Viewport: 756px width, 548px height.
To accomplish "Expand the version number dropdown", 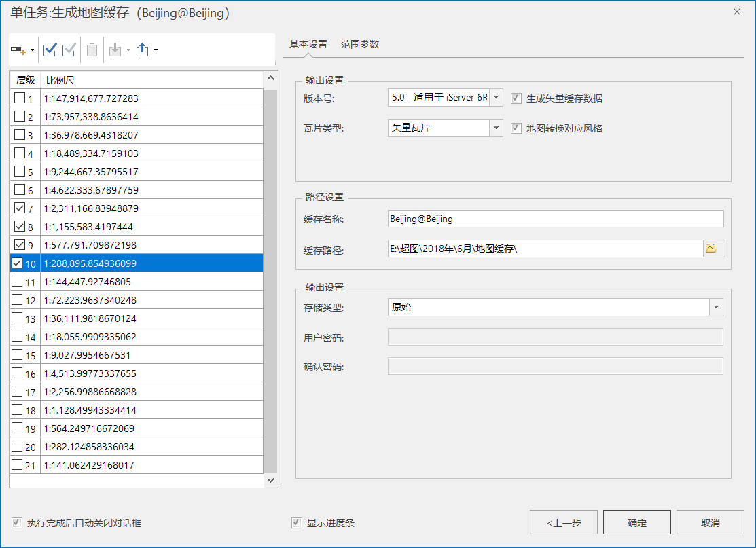I will (496, 98).
